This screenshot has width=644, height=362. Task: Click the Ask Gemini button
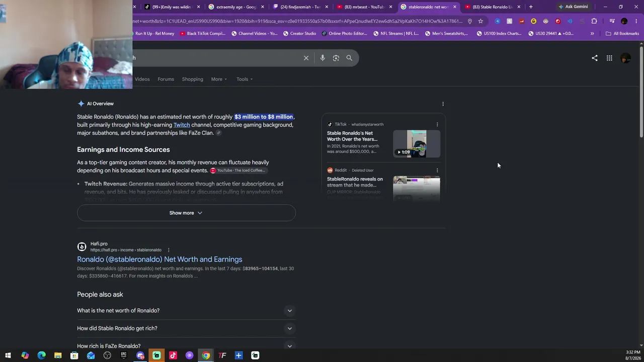pos(573,7)
